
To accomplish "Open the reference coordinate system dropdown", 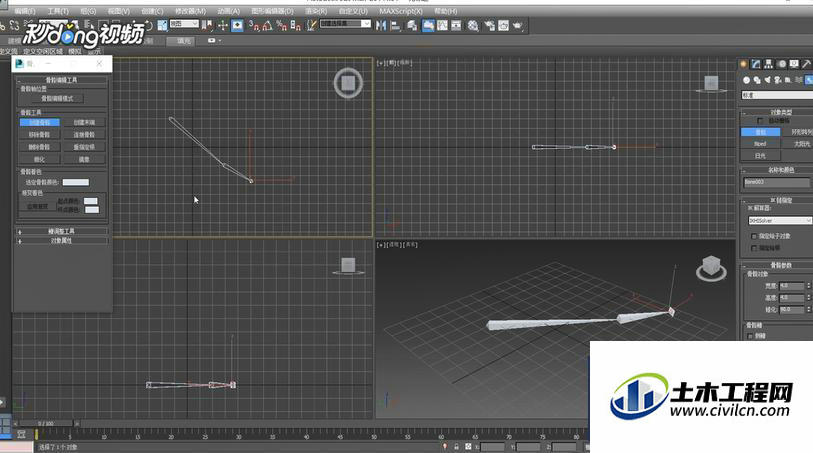I will tap(185, 24).
